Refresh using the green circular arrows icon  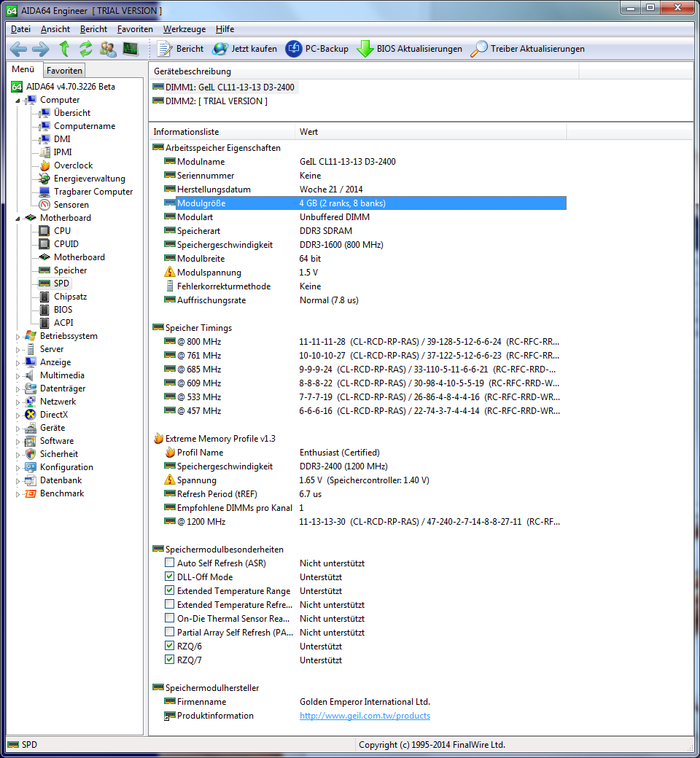[x=85, y=49]
